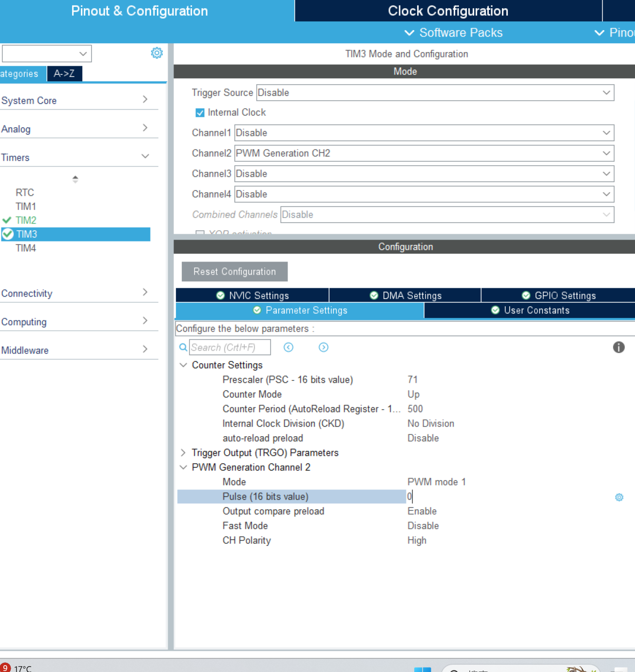
Task: Click the CH Polarity High value
Action: tap(417, 541)
